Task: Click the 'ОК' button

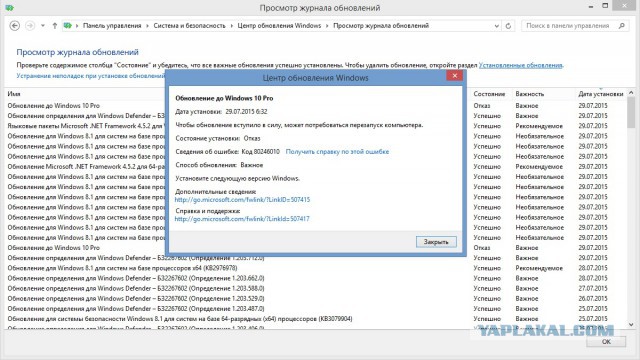Action: (x=606, y=342)
